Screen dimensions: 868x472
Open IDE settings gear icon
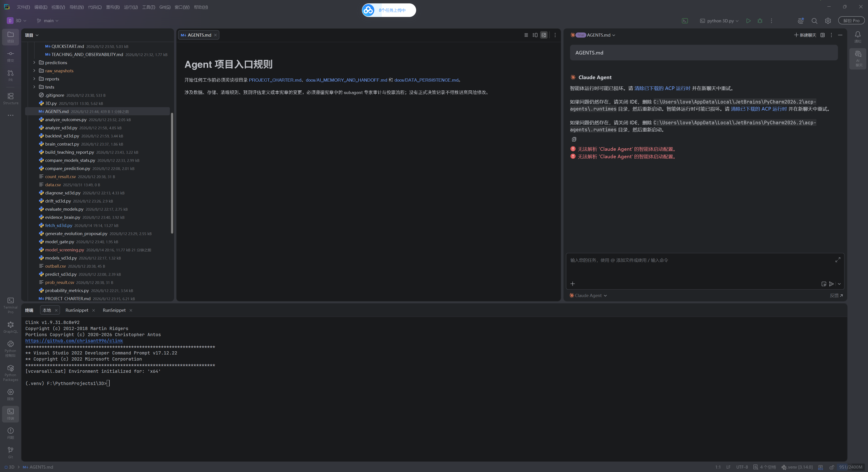(828, 21)
